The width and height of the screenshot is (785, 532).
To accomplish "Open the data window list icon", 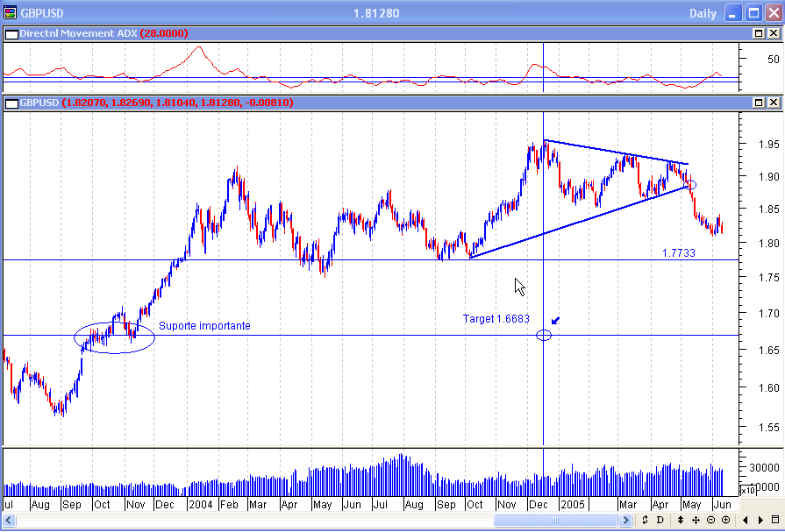I will [x=774, y=520].
